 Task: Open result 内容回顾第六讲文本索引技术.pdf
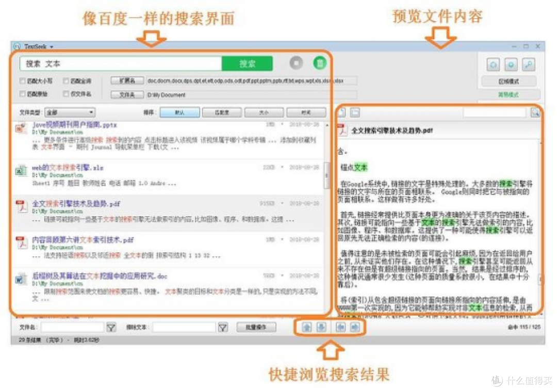(83, 240)
